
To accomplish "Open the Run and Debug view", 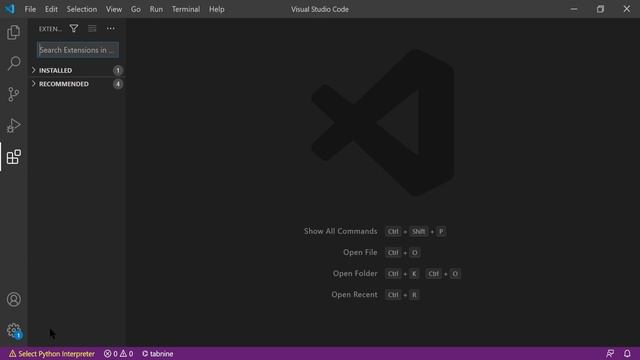I will pyautogui.click(x=13, y=126).
